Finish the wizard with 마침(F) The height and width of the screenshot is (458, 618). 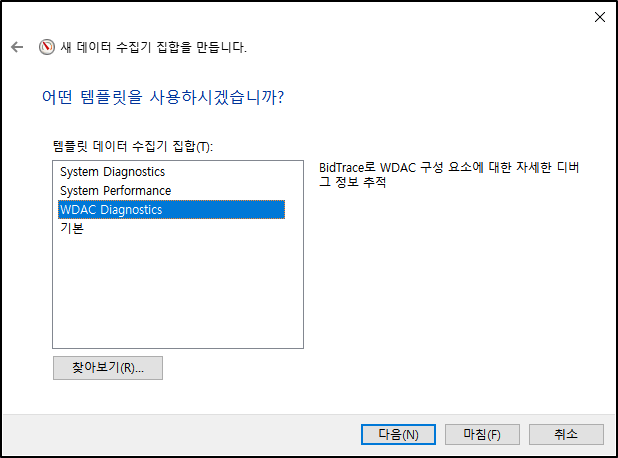(482, 434)
